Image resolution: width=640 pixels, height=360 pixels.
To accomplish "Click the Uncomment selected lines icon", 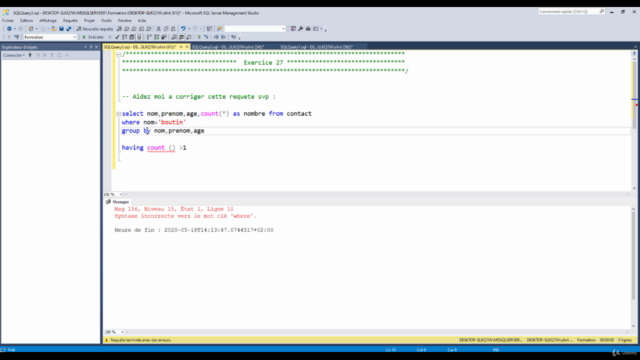I will 206,37.
